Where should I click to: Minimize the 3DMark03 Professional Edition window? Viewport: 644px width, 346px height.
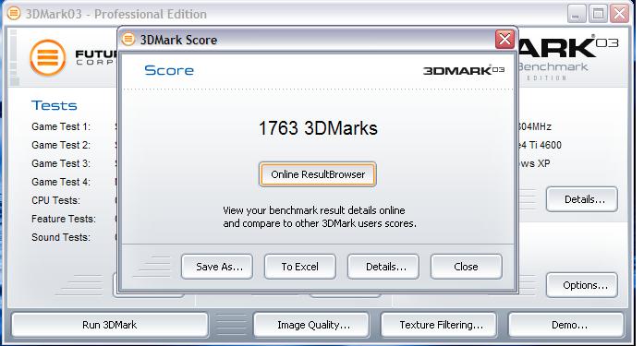pos(577,14)
